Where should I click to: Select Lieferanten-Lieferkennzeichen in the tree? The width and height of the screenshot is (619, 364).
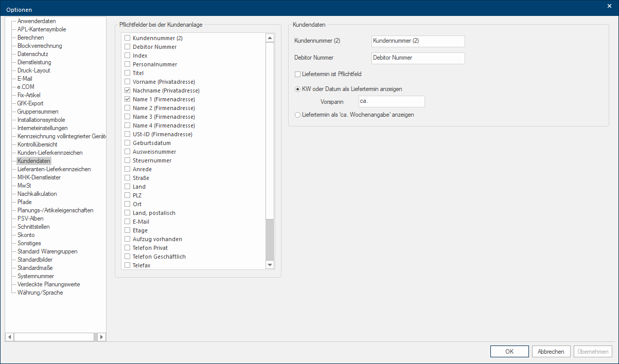pos(54,169)
